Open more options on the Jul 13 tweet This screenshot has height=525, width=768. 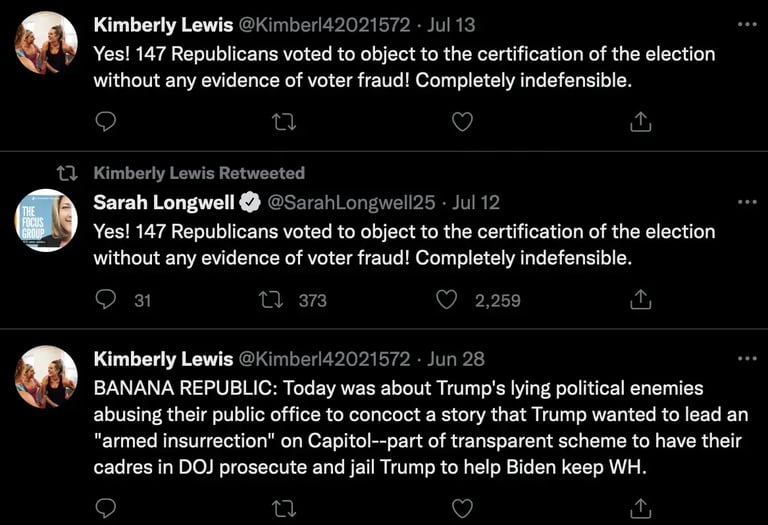(x=746, y=24)
